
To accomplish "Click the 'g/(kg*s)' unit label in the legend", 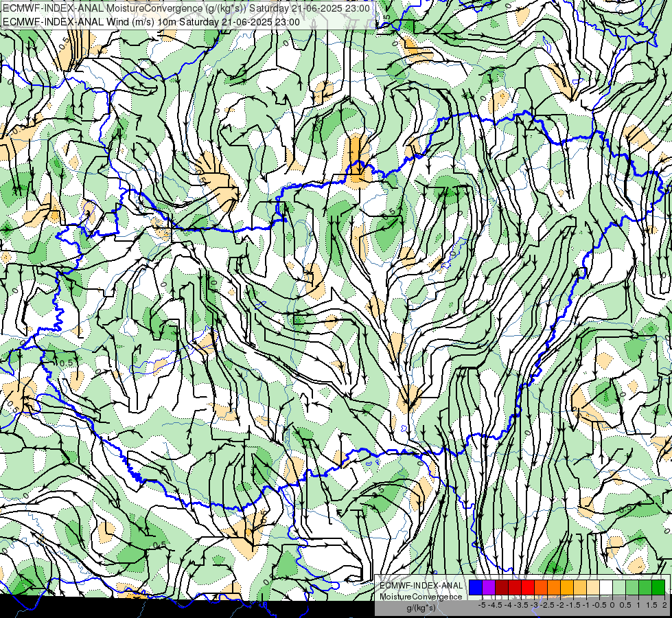I will tap(421, 608).
